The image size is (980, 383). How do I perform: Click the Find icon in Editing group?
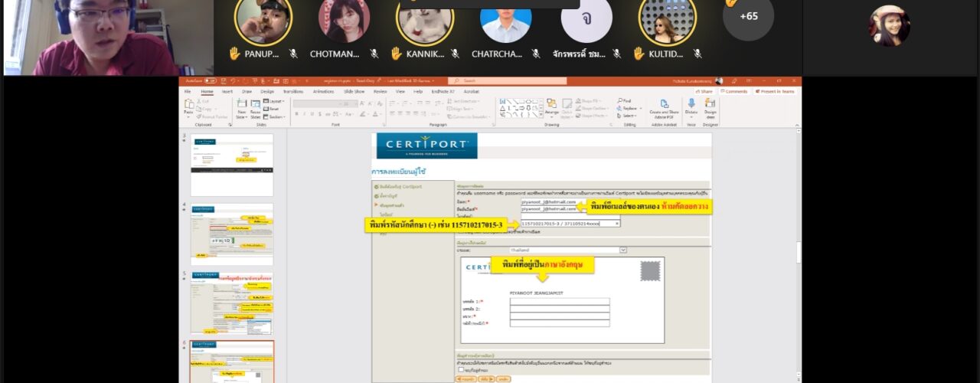[x=624, y=100]
